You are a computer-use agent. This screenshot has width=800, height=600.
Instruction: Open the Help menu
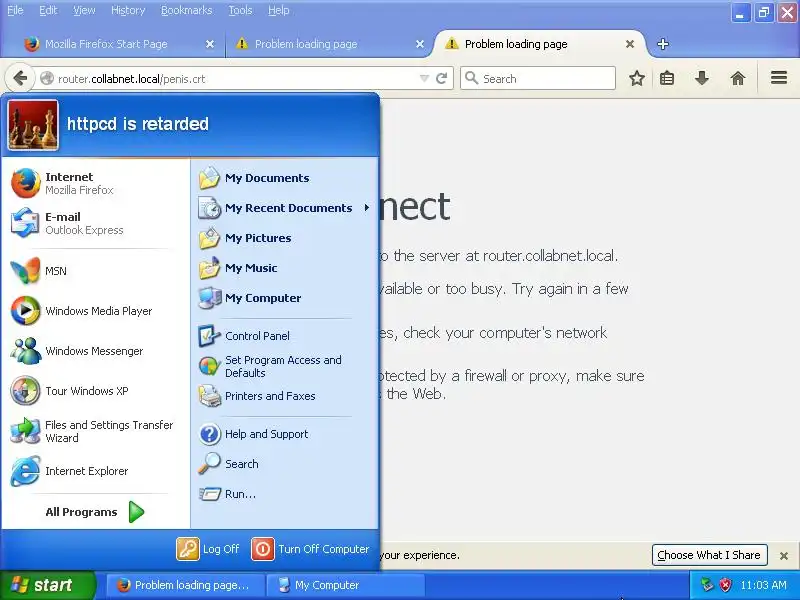tap(279, 10)
